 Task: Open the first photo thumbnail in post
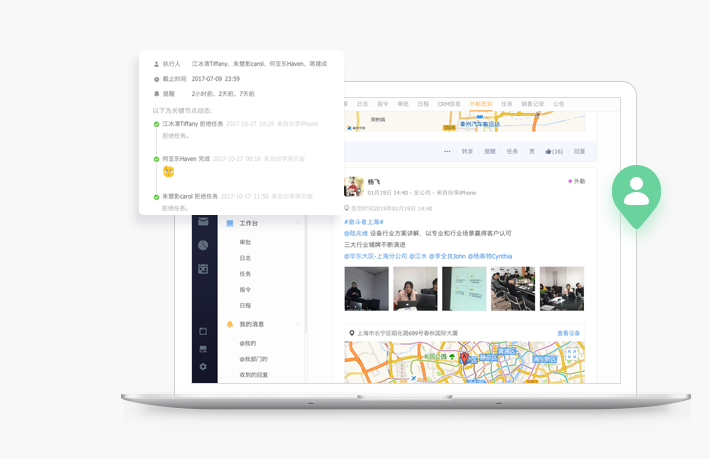click(x=366, y=288)
